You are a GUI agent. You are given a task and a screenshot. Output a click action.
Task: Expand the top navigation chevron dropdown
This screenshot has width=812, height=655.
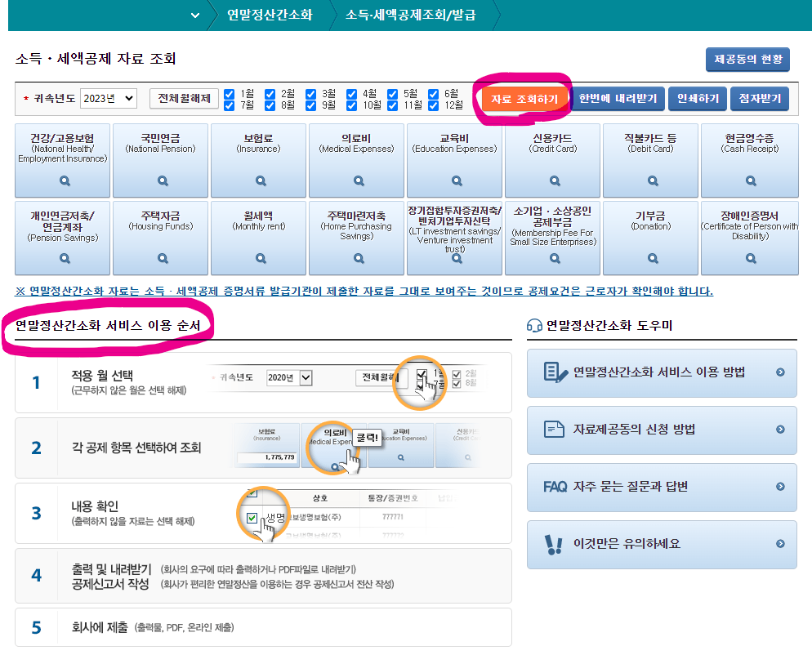195,15
